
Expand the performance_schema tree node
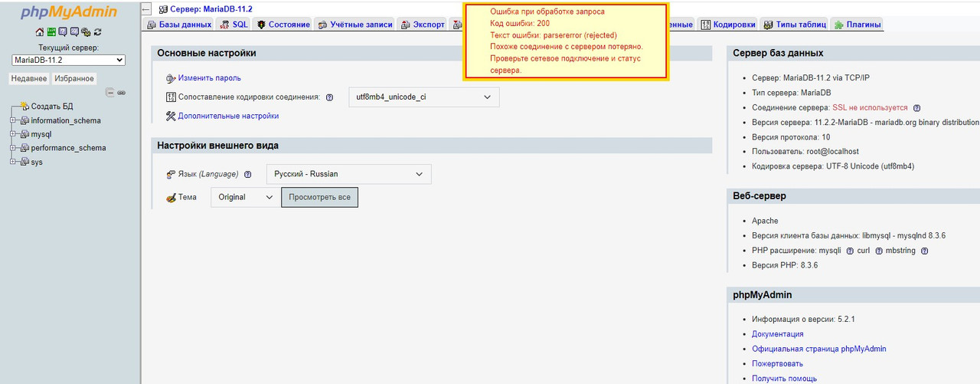pyautogui.click(x=13, y=148)
